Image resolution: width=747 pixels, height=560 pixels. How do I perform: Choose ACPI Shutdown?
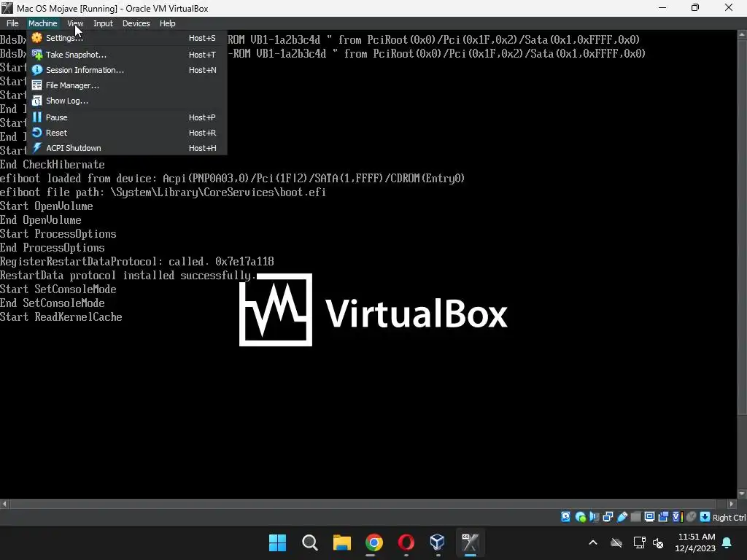coord(126,147)
